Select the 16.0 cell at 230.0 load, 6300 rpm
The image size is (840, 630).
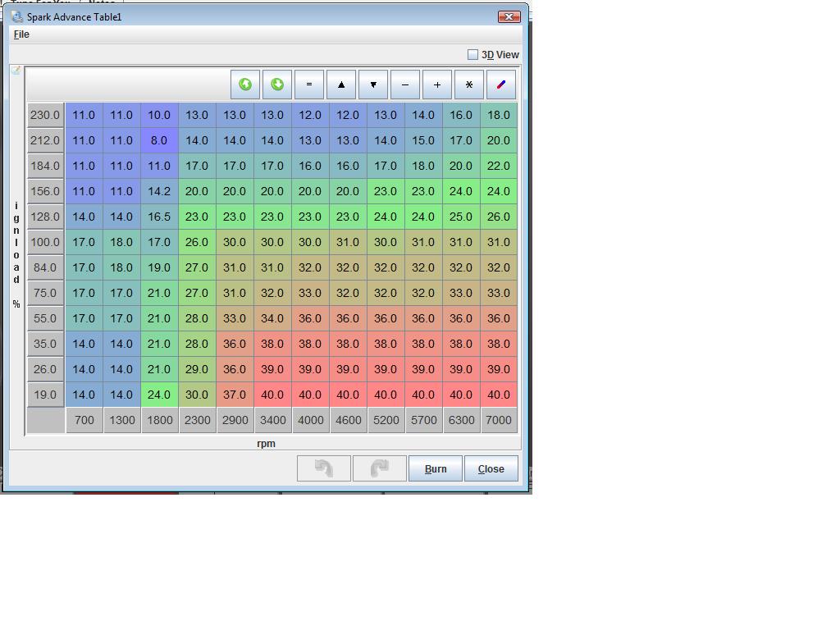point(461,115)
